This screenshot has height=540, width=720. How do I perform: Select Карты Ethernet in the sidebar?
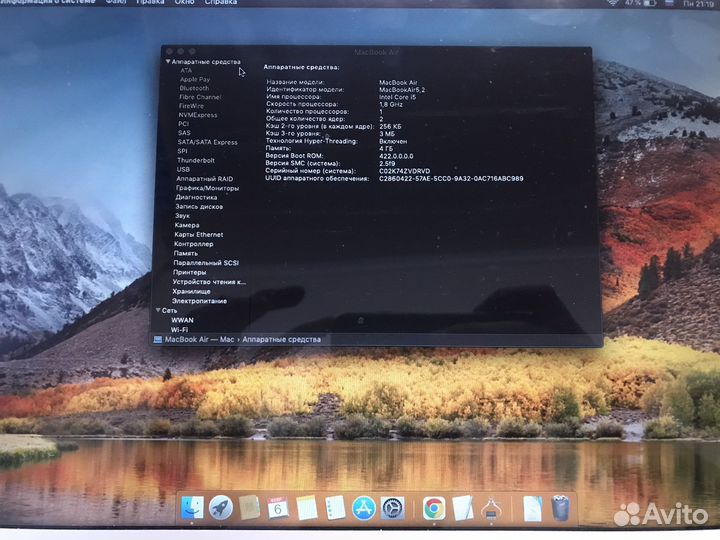pos(199,234)
